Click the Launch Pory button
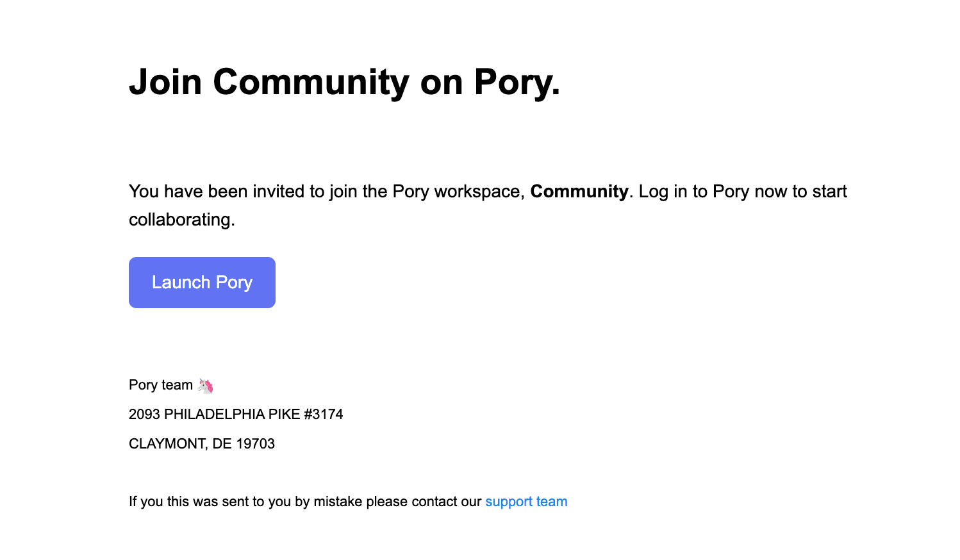960x560 pixels. tap(202, 283)
